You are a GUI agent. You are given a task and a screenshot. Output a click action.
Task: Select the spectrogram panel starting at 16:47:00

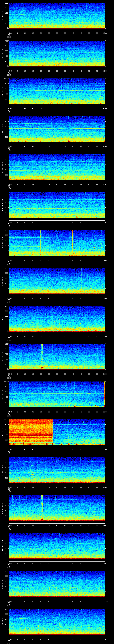[x=57, y=129]
